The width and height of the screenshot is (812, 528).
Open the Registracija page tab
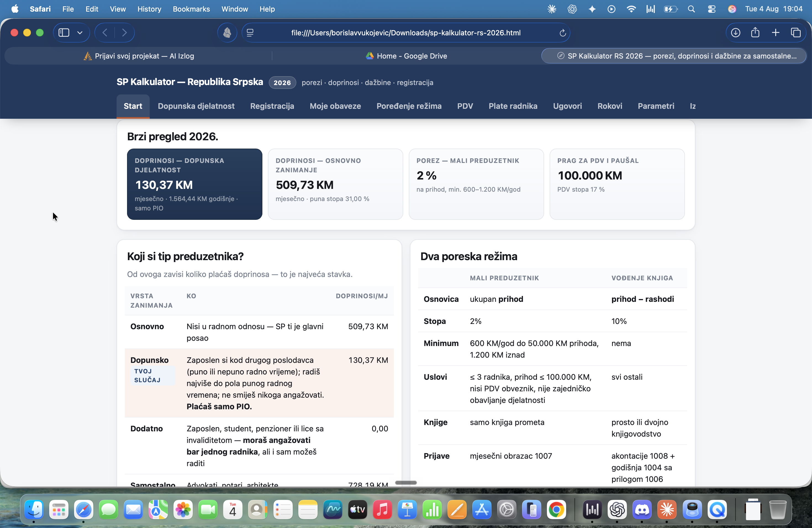point(272,106)
